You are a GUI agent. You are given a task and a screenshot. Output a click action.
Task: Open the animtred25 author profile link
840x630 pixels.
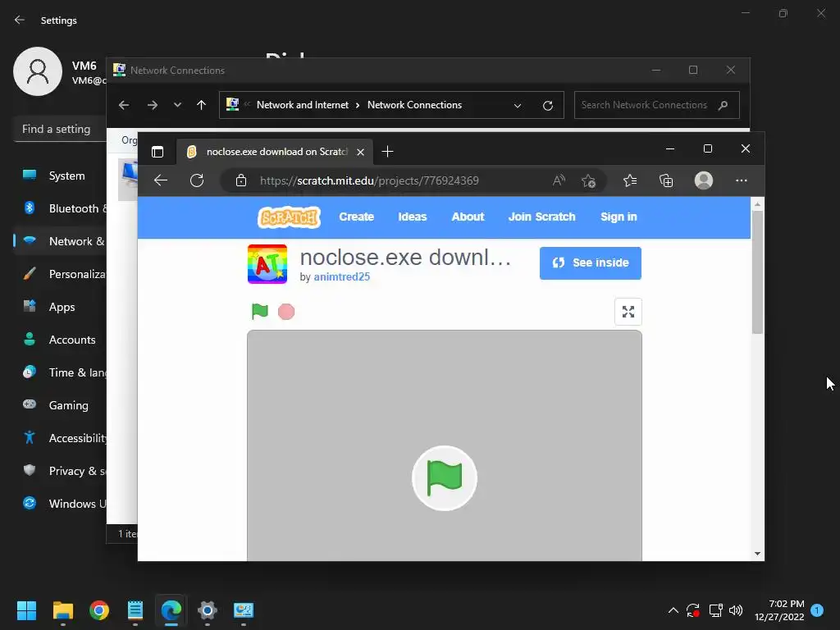[x=342, y=277]
